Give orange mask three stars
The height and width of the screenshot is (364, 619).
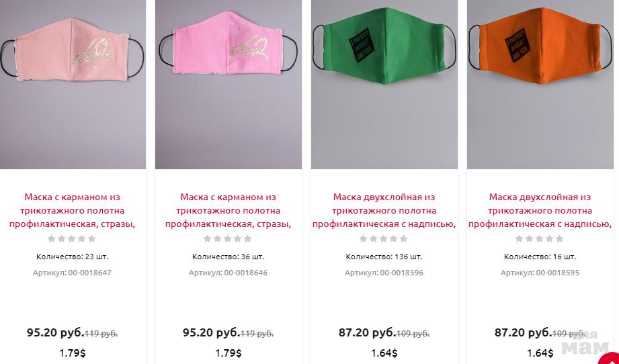[x=539, y=238]
